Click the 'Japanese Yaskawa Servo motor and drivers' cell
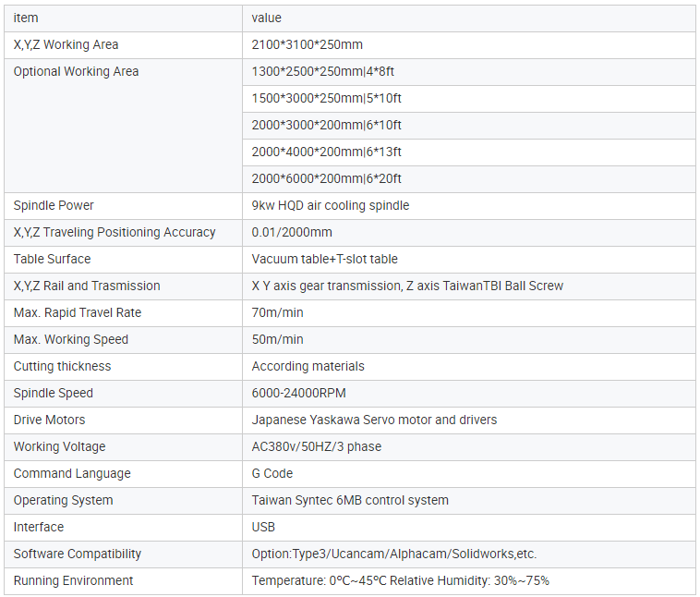700x597 pixels. [374, 420]
